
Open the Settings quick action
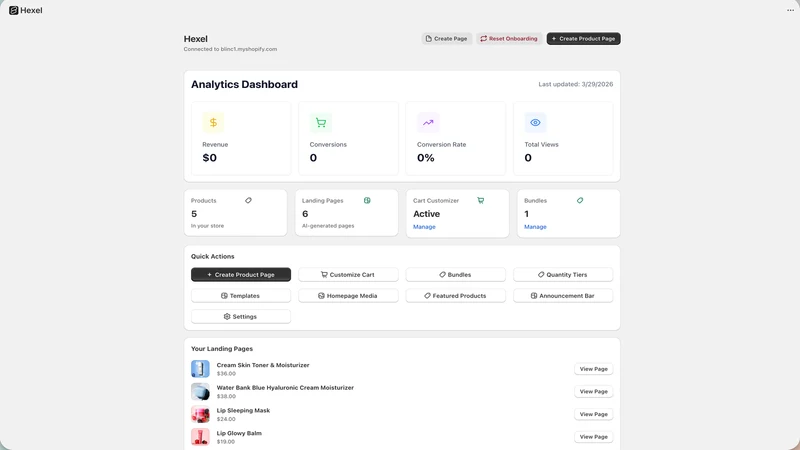[241, 317]
